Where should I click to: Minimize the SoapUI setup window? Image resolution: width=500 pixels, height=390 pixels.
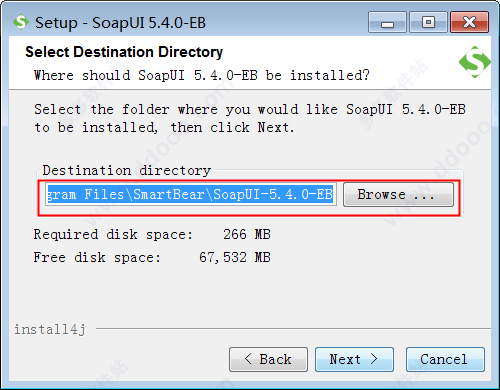(x=387, y=22)
